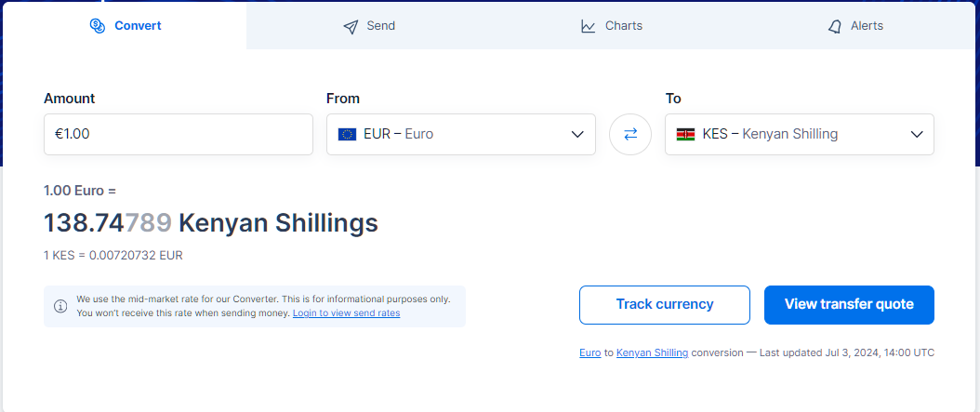Click the Charts graph icon
The height and width of the screenshot is (412, 980).
[x=589, y=26]
